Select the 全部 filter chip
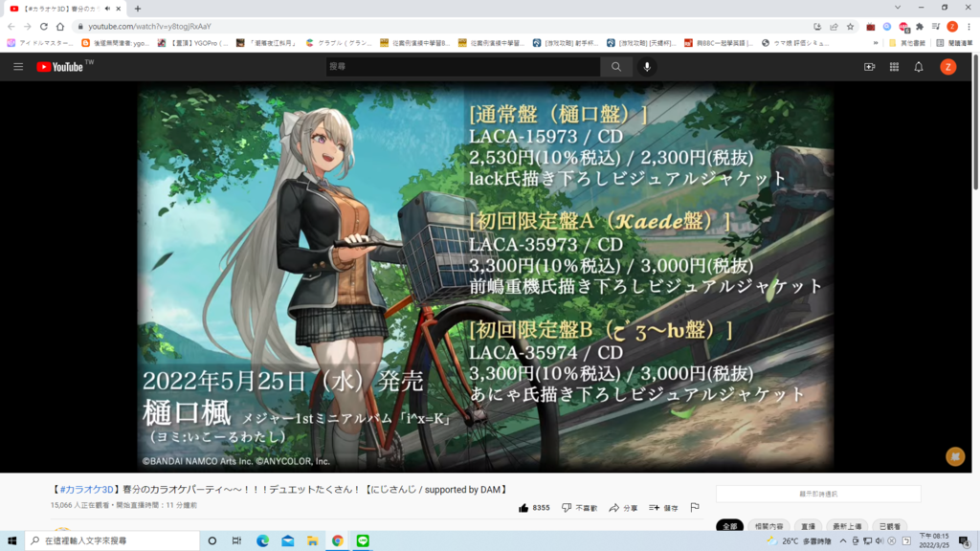Screen dimensions: 980x551 [729, 526]
